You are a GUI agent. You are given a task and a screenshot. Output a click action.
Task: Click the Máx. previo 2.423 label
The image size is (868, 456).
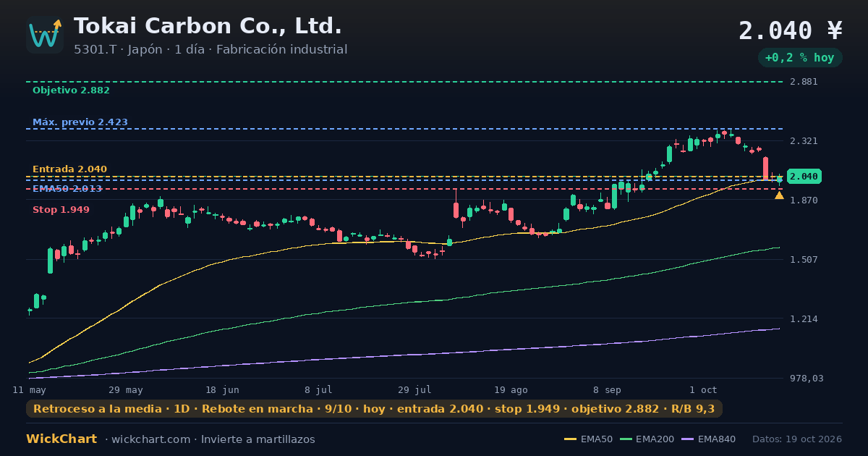[x=80, y=122]
